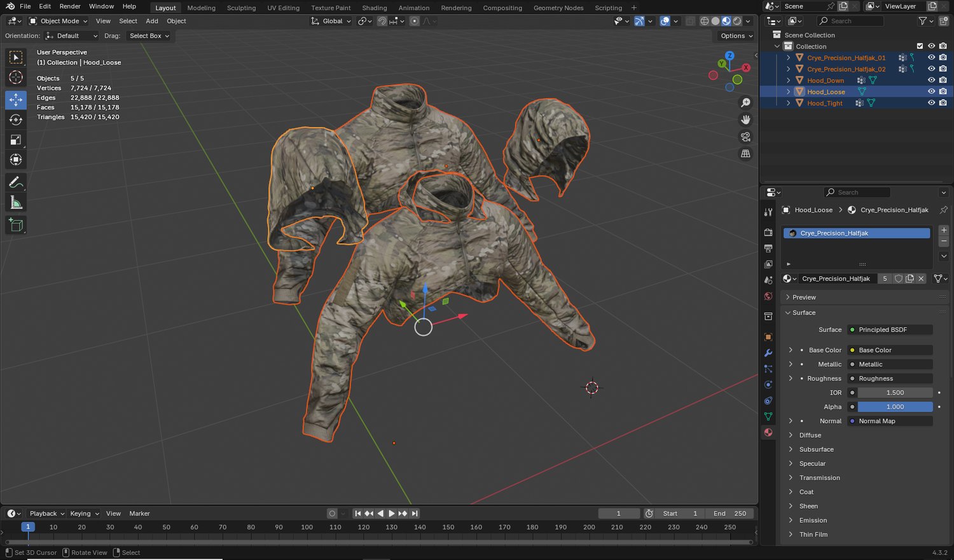The image size is (954, 560).
Task: Activate the Measure tool
Action: tap(16, 203)
